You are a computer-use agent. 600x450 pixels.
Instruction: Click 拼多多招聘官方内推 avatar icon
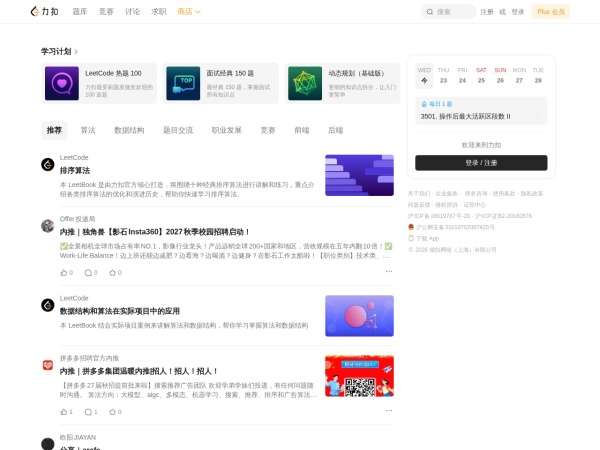click(x=48, y=365)
